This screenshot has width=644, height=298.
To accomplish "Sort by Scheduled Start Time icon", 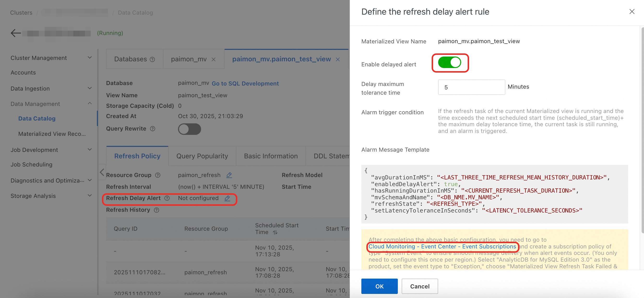I will [x=275, y=232].
